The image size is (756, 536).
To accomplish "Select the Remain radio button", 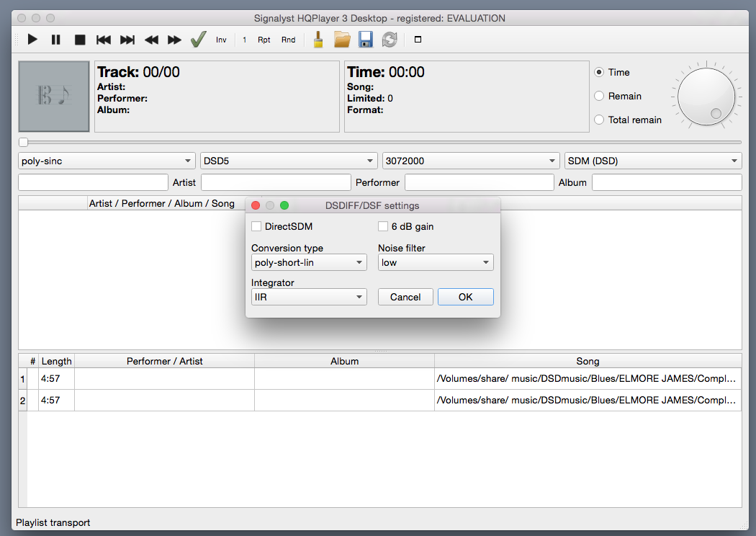I will [599, 96].
